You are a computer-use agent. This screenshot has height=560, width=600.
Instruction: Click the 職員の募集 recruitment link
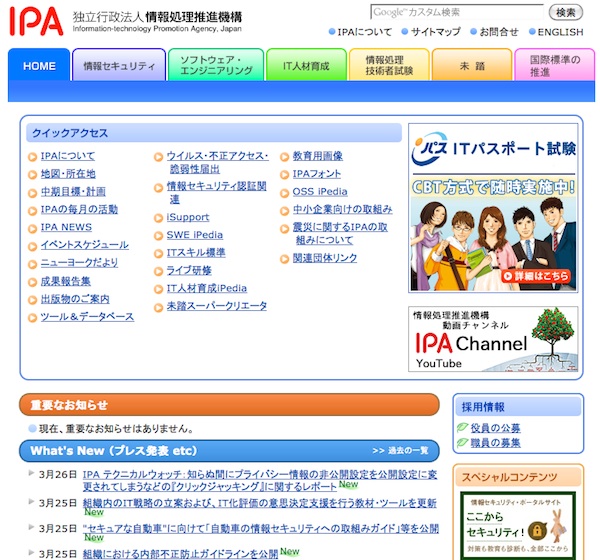pos(496,443)
